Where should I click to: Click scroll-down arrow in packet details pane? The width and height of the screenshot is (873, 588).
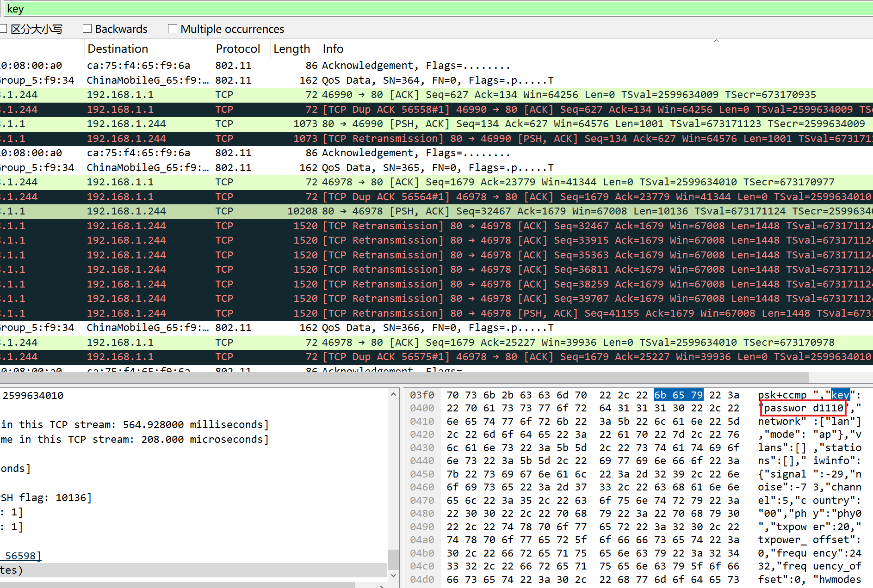coord(393,576)
